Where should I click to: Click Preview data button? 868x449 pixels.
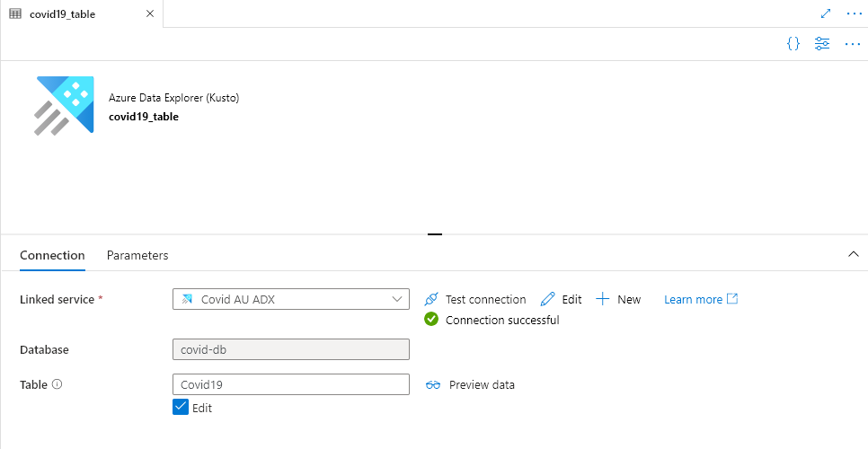pos(470,385)
